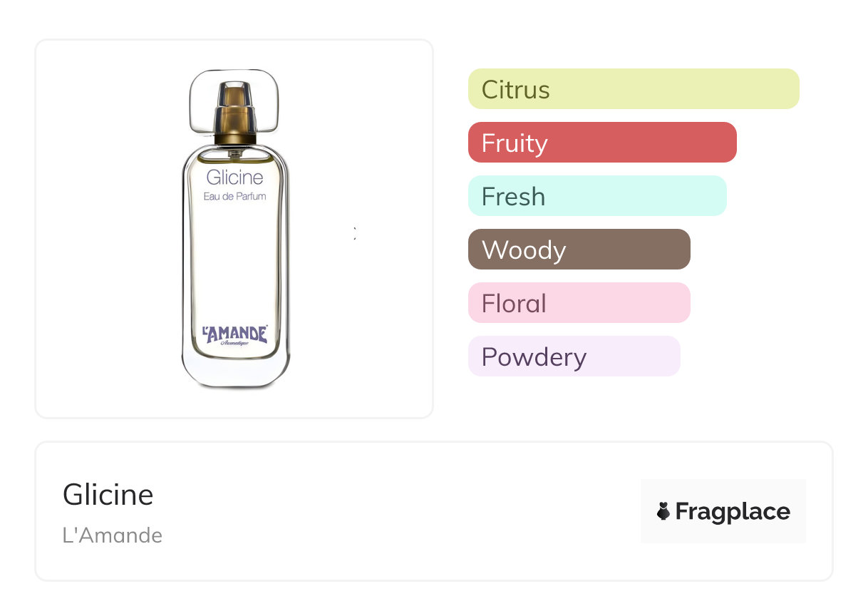Image resolution: width=868 pixels, height=616 pixels.
Task: Click the empty middle of the Glicine info card
Action: (399, 511)
